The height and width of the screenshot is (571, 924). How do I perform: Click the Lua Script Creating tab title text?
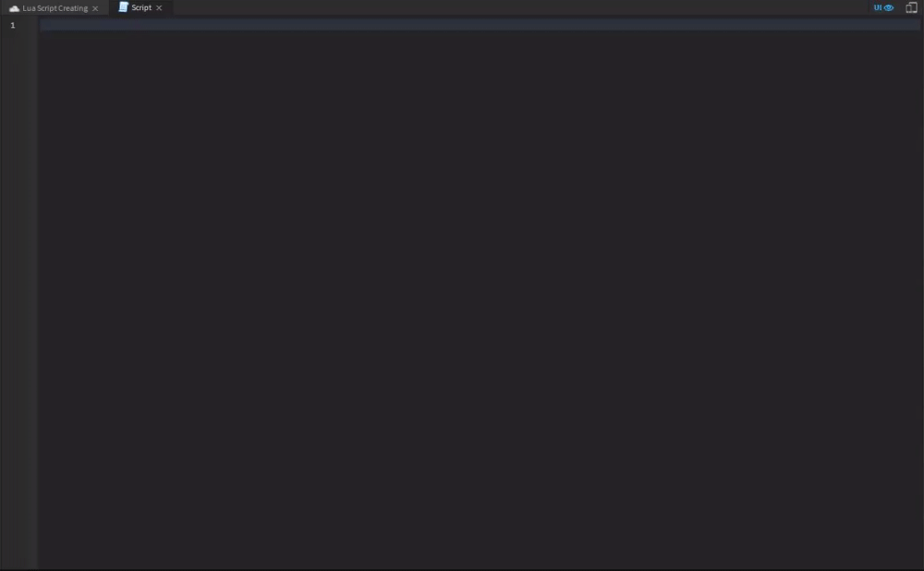click(55, 8)
